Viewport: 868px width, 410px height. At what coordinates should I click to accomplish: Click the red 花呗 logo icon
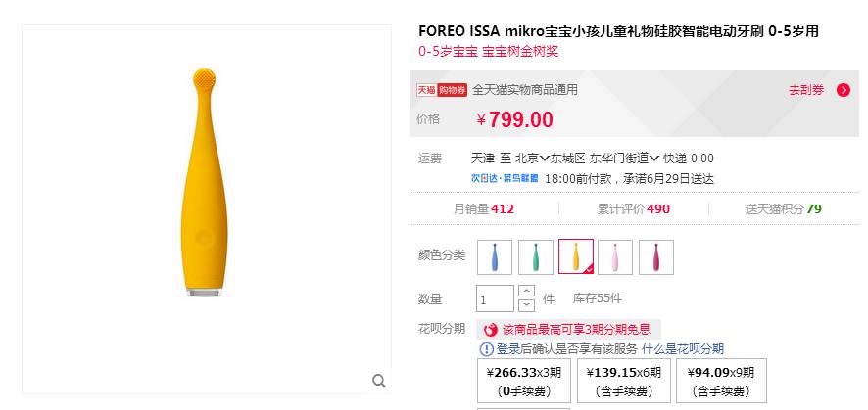pos(491,330)
